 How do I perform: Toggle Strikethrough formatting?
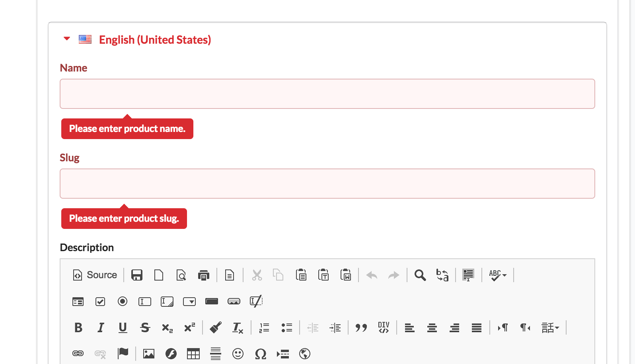coord(145,328)
